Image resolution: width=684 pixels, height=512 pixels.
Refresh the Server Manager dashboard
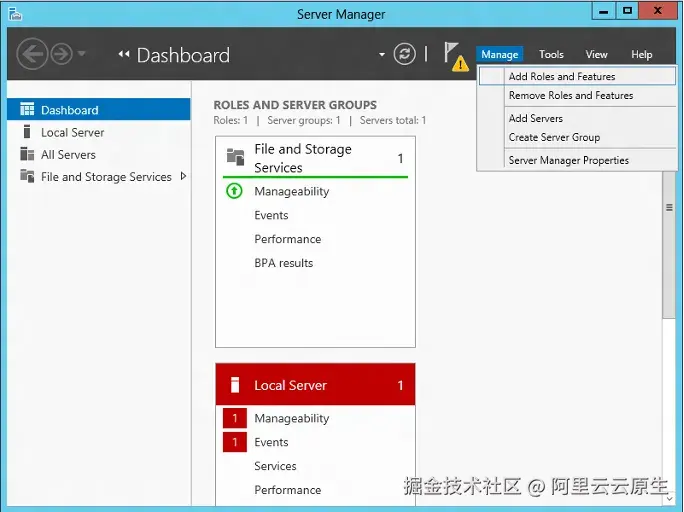click(404, 55)
